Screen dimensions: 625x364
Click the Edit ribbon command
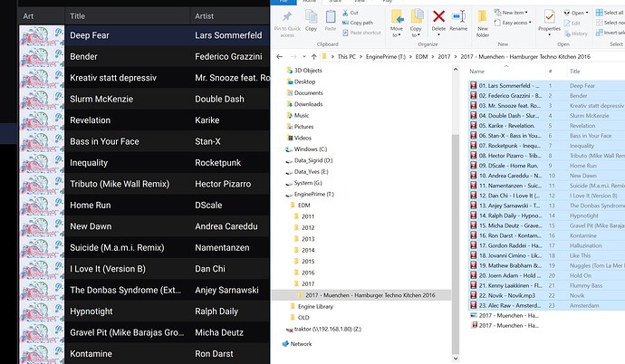[x=572, y=24]
